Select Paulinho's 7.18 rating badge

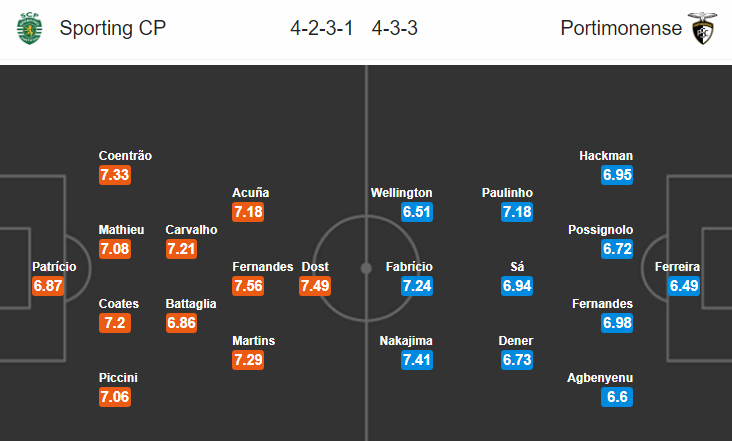pos(517,212)
